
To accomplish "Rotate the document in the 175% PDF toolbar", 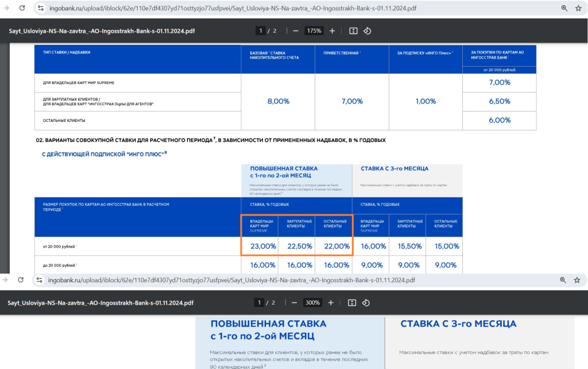I will click(367, 30).
